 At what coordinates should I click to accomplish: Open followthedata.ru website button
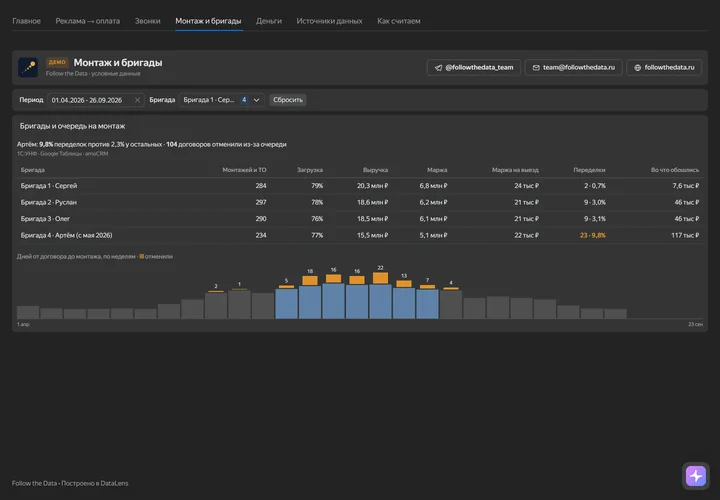[x=664, y=67]
